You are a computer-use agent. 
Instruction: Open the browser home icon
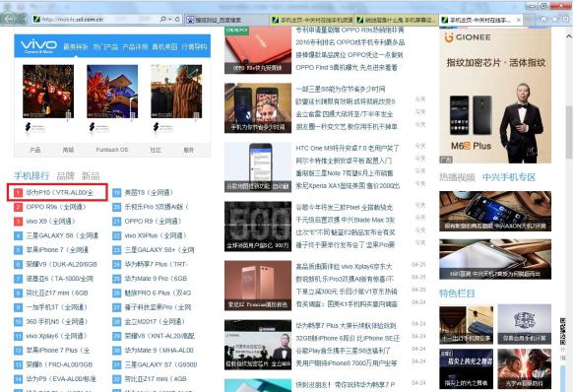(x=543, y=19)
